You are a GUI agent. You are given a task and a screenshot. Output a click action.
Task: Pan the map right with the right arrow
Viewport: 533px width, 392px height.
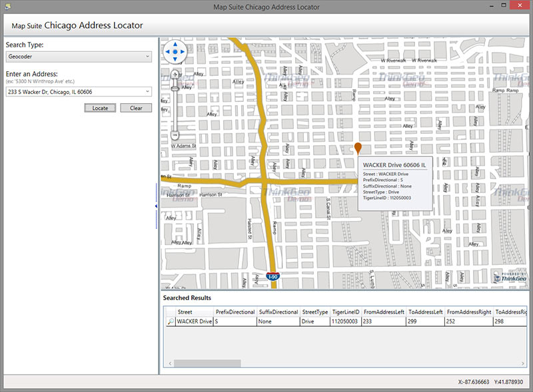tap(183, 52)
